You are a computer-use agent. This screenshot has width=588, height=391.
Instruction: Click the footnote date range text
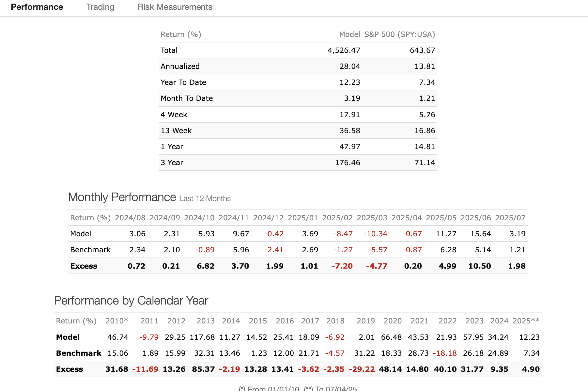298,388
